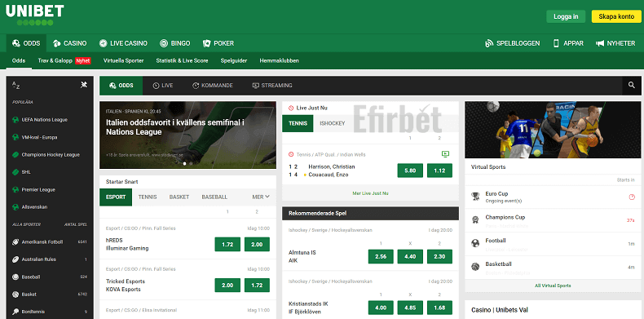
Task: Click the Baseball sport icon
Action: click(15, 277)
